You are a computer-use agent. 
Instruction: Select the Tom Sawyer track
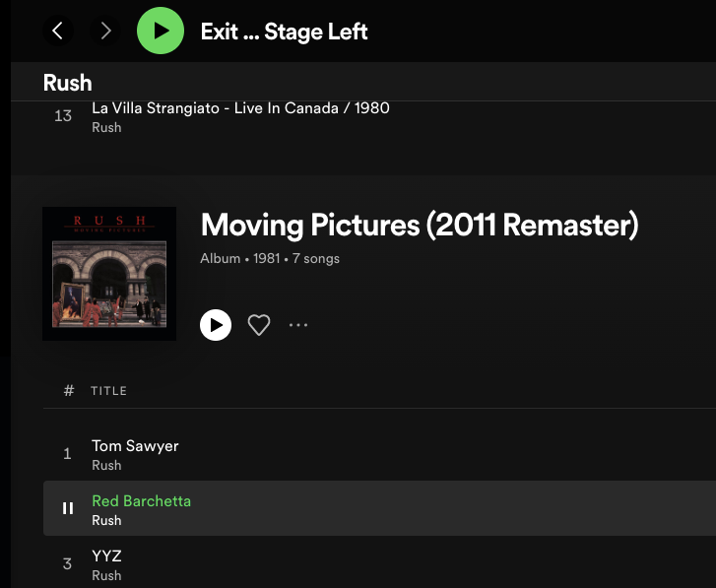(x=379, y=454)
